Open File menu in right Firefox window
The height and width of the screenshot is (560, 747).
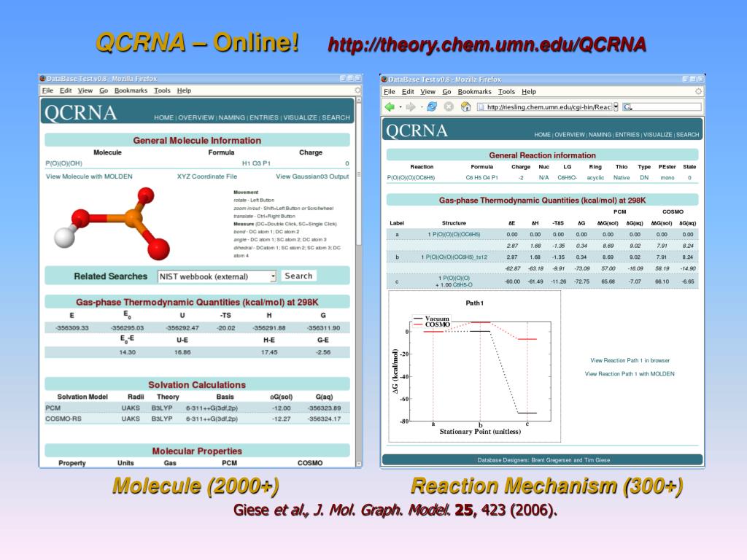(x=390, y=91)
